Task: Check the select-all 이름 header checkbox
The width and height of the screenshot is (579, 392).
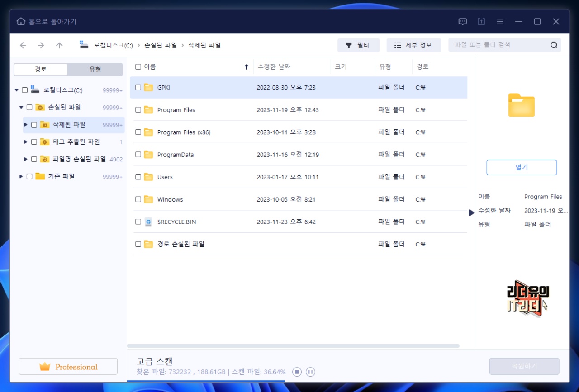Action: click(138, 67)
